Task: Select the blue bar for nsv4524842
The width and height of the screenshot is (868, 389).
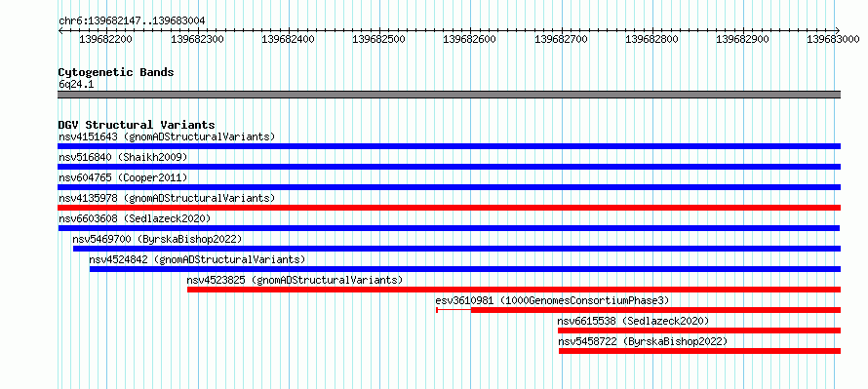Action: pyautogui.click(x=465, y=269)
